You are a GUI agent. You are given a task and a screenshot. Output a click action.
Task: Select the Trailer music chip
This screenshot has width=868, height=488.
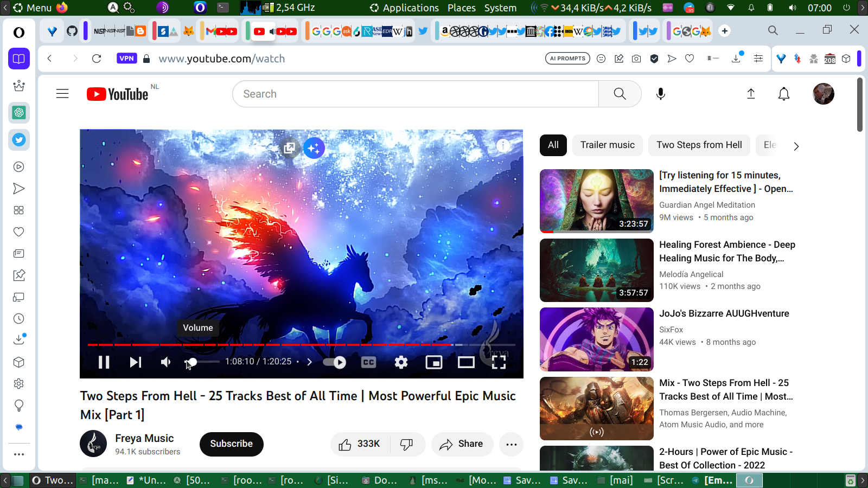[608, 145]
